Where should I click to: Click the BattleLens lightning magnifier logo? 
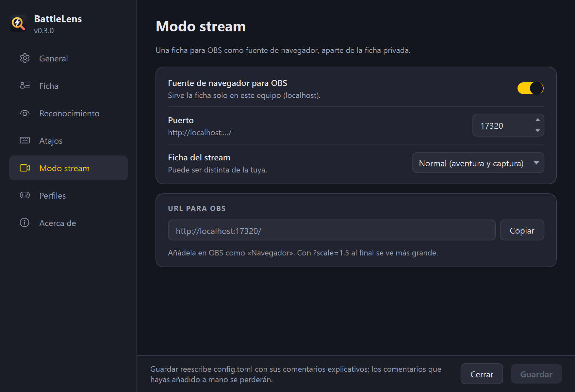click(x=18, y=24)
